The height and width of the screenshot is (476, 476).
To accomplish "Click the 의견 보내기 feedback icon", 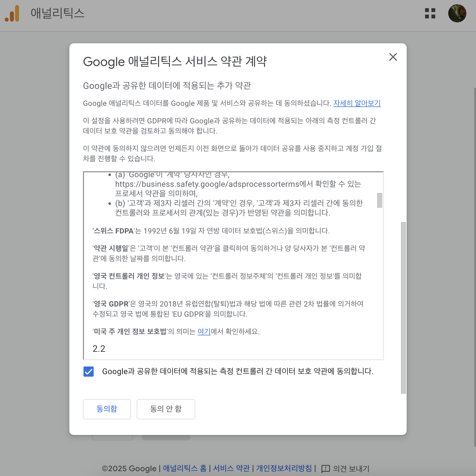I will [325, 469].
